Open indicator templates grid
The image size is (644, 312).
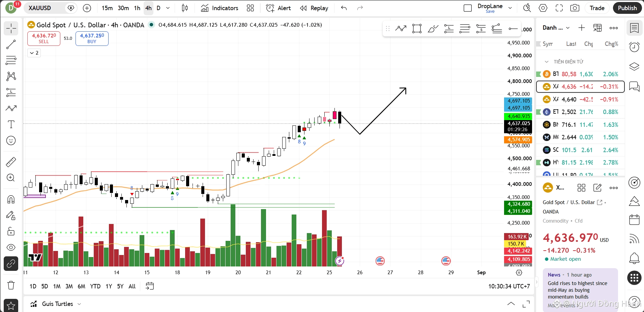tap(250, 8)
